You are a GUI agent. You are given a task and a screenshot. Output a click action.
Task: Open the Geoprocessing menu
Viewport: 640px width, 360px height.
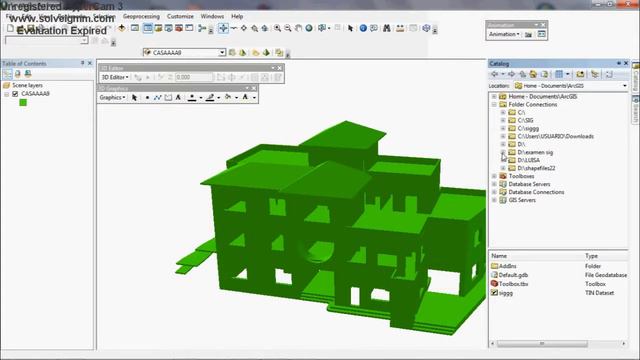141,16
